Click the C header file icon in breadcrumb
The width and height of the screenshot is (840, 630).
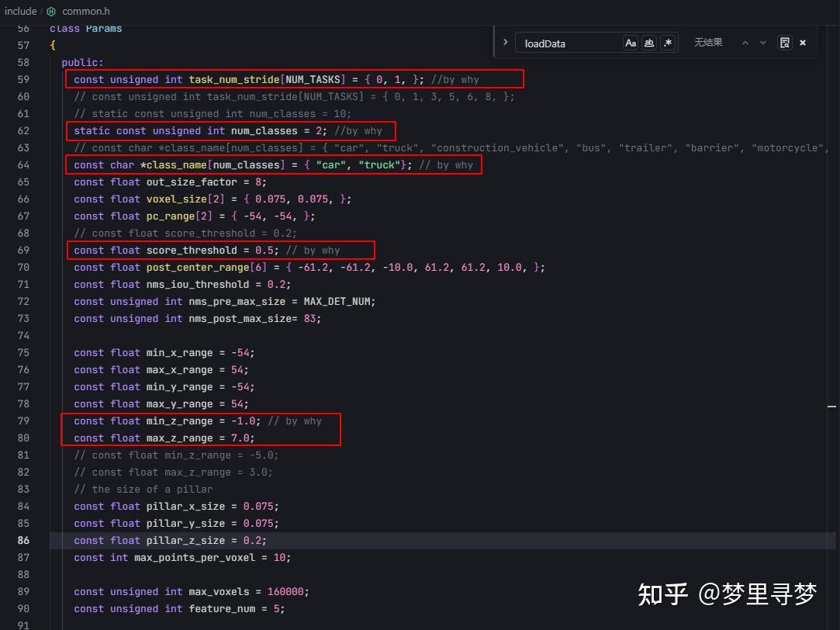(51, 11)
